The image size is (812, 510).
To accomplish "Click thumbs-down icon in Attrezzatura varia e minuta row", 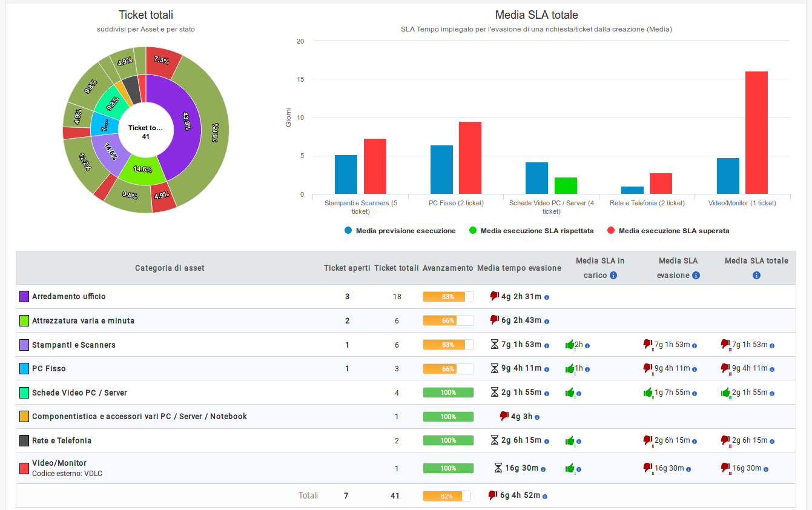I will (494, 320).
